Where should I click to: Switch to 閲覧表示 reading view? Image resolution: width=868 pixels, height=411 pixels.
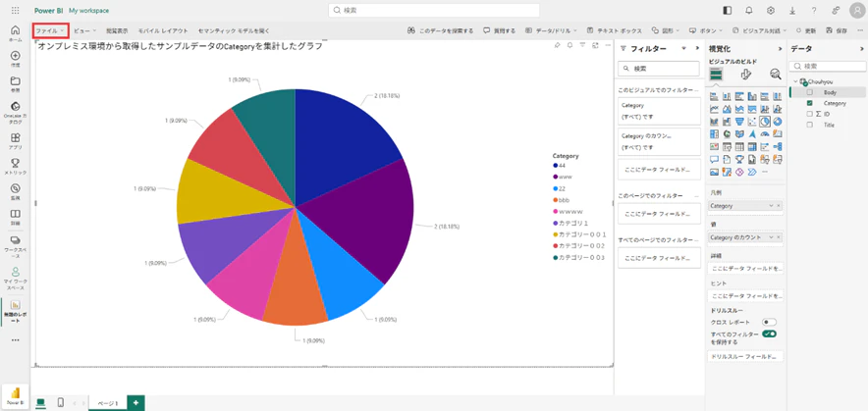coord(117,31)
